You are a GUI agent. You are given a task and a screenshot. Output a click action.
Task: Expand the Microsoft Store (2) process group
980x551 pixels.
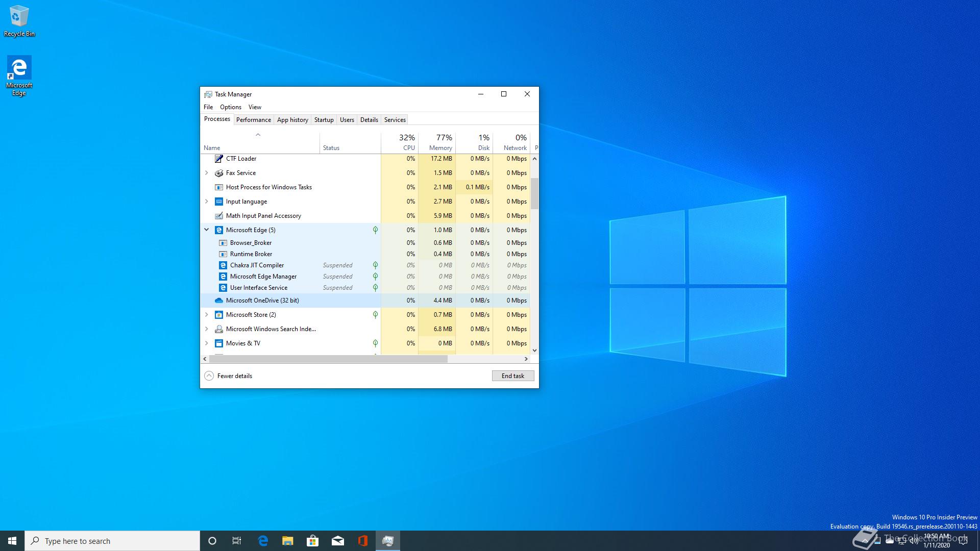tap(207, 315)
